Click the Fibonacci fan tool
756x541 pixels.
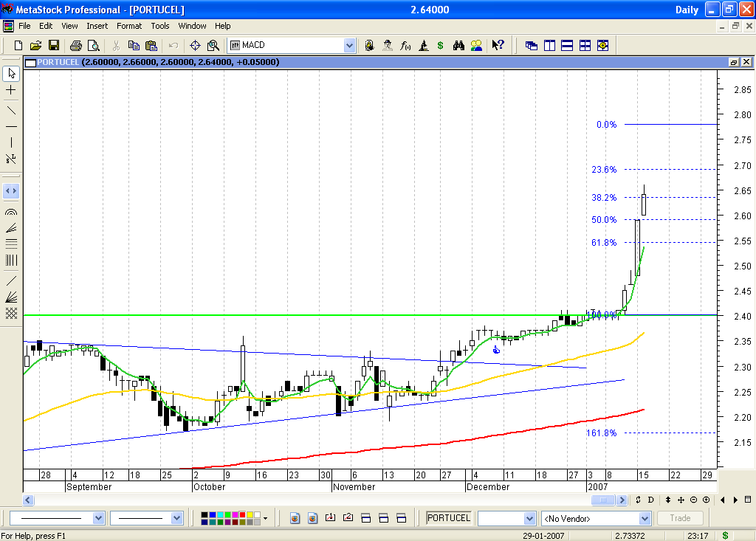(x=11, y=227)
